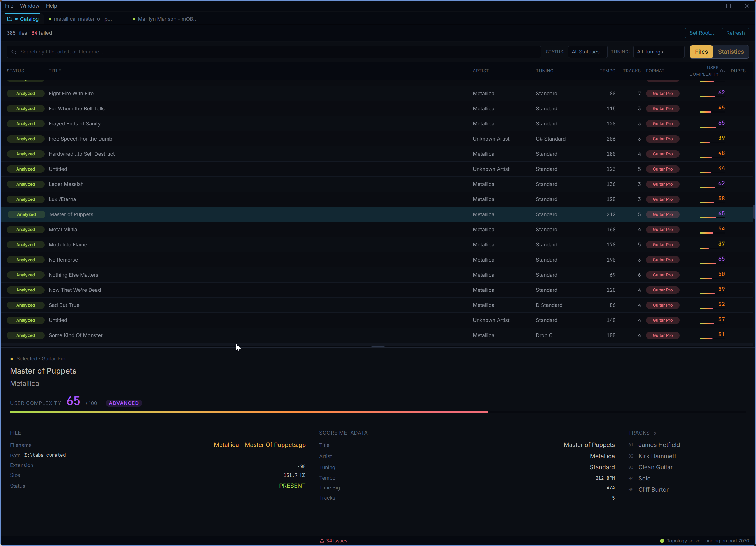The image size is (756, 546).
Task: Click the Kirk Hammett track entry
Action: [x=657, y=456]
